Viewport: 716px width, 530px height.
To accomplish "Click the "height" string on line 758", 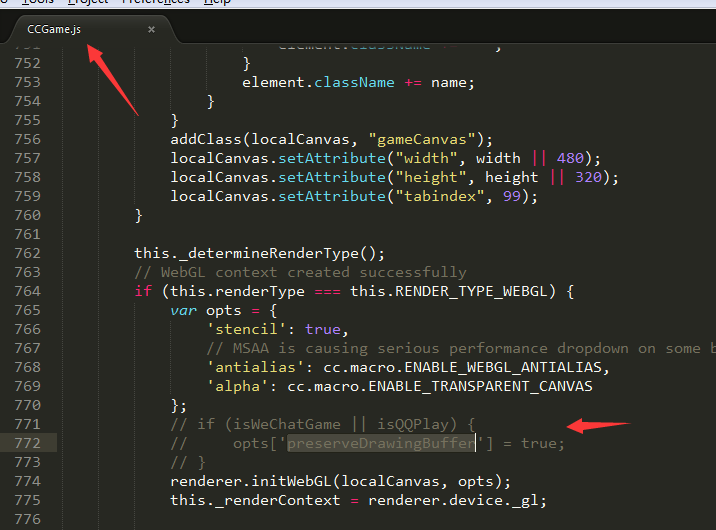I will [431, 177].
